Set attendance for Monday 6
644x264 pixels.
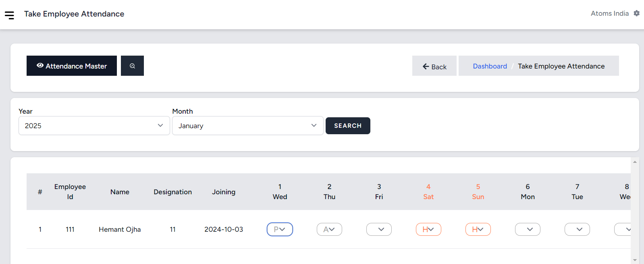(528, 229)
